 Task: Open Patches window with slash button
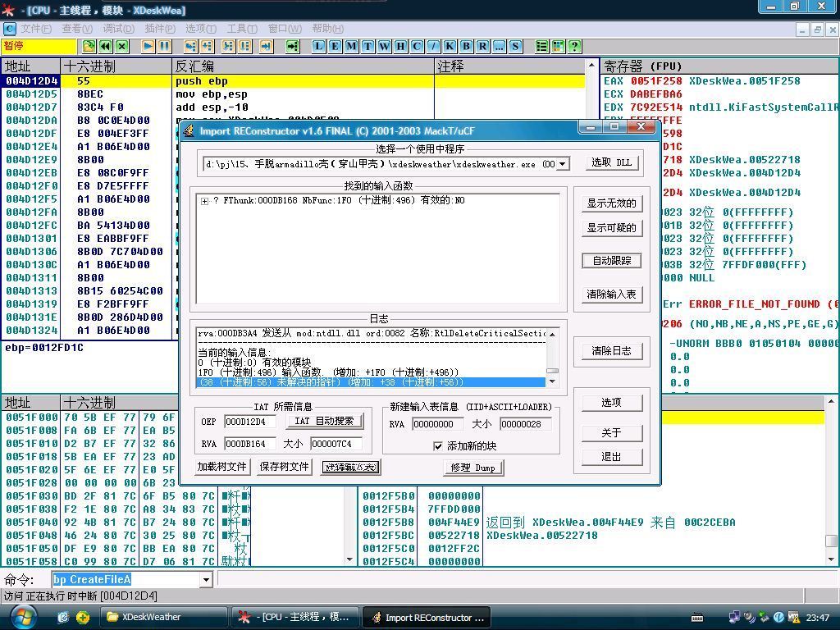click(x=433, y=46)
